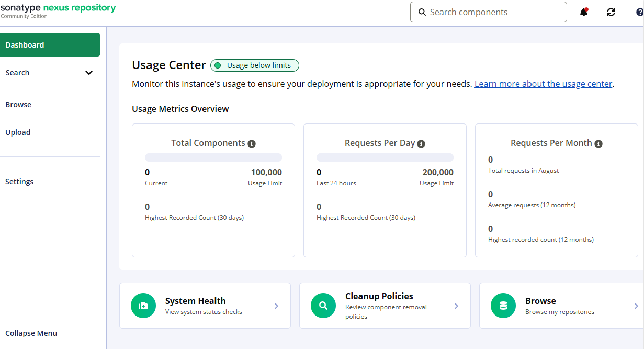The width and height of the screenshot is (644, 349).
Task: Open the help question mark icon
Action: [639, 12]
